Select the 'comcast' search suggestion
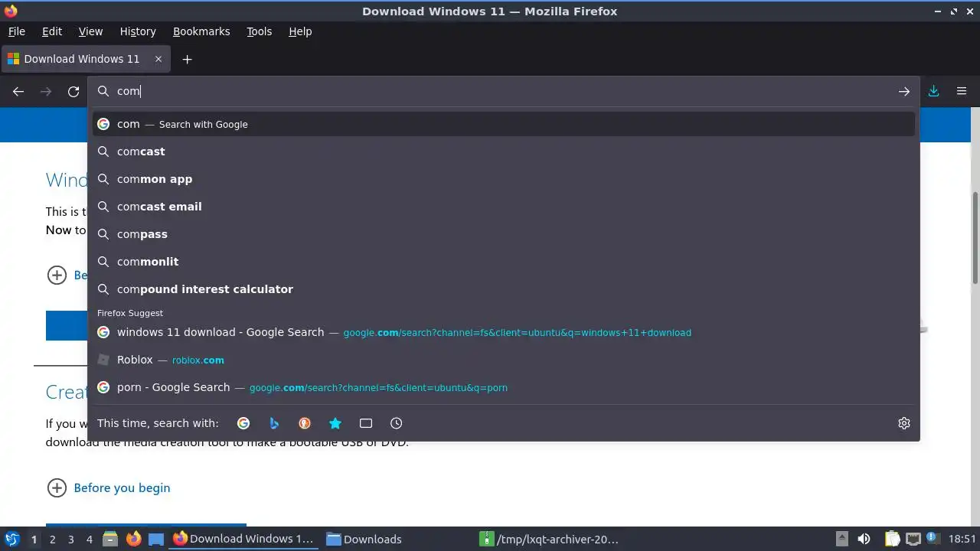 [504, 152]
